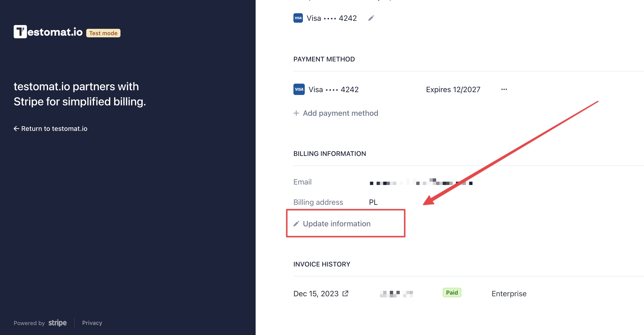
Task: Click Add payment method link
Action: coord(336,113)
